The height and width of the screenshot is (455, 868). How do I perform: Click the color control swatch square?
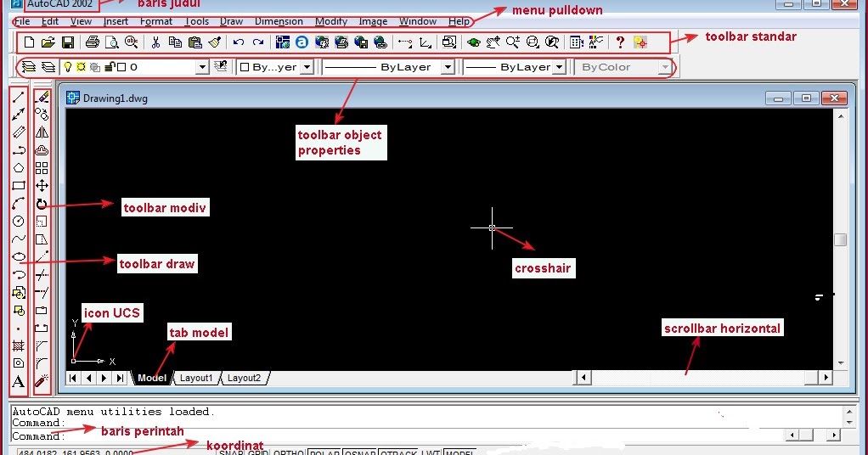click(x=245, y=67)
